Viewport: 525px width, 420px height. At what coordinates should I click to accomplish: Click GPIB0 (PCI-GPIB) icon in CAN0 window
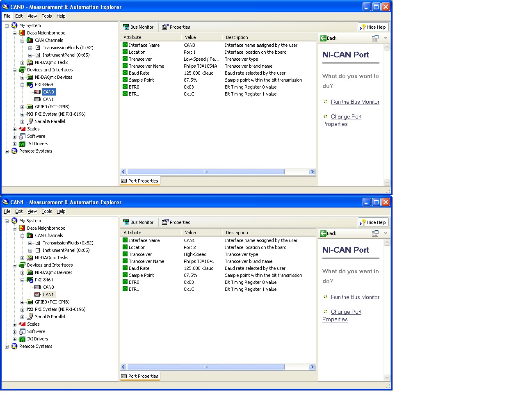[30, 107]
